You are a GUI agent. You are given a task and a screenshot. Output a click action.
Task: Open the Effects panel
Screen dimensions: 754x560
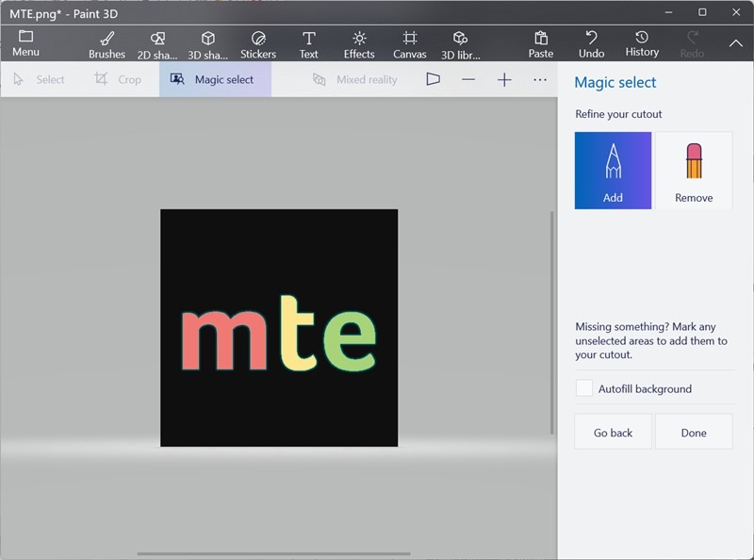tap(359, 43)
